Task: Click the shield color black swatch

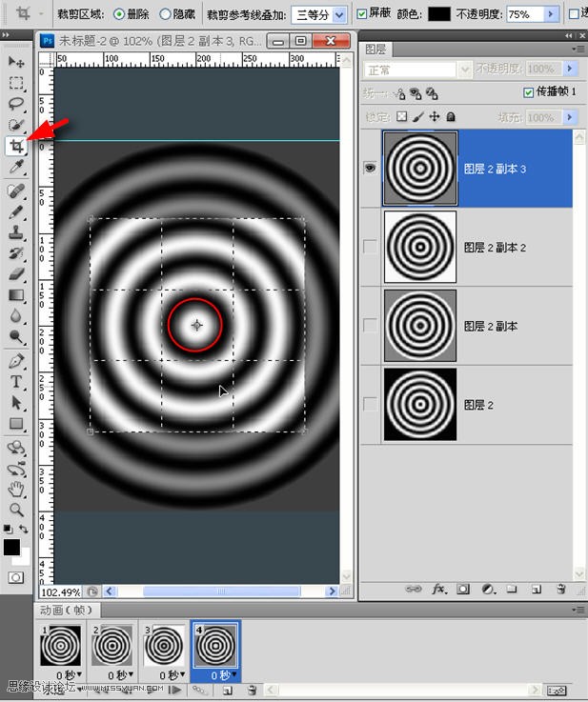Action: (439, 14)
